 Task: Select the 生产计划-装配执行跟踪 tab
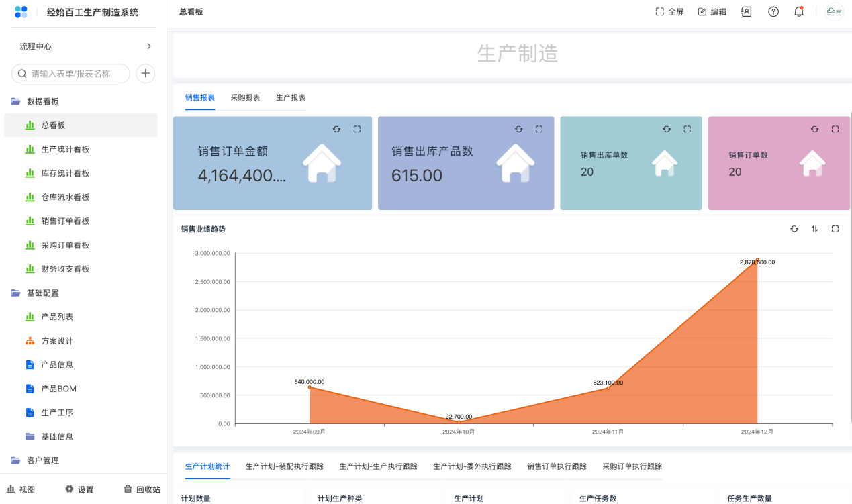point(284,466)
